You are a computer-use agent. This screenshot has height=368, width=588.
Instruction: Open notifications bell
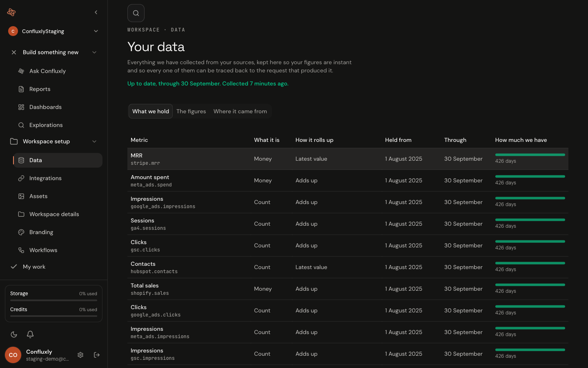pos(30,334)
